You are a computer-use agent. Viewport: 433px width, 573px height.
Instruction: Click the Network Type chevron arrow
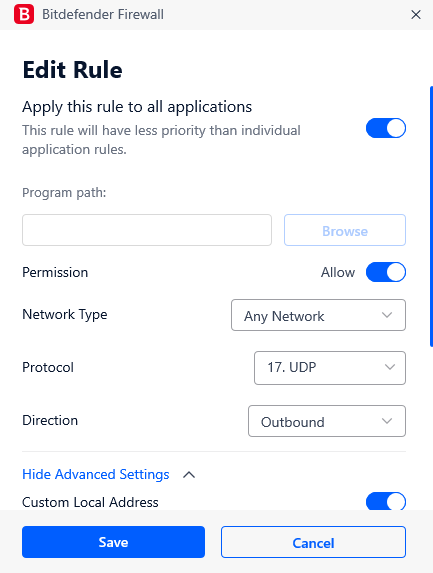(x=387, y=315)
